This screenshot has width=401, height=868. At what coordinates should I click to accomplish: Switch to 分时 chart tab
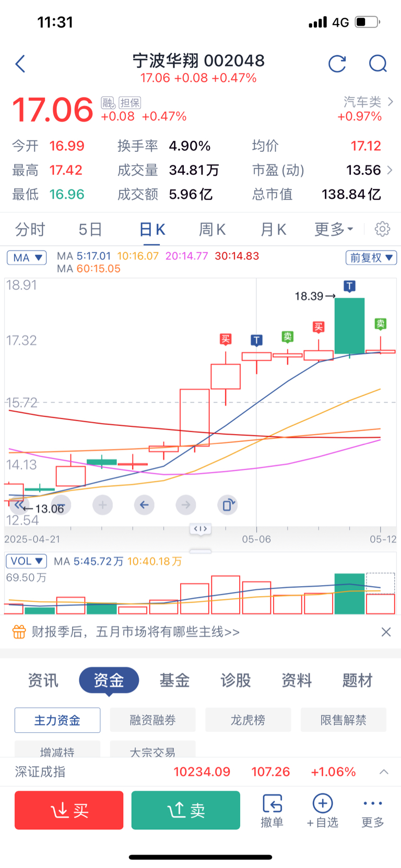coord(30,229)
